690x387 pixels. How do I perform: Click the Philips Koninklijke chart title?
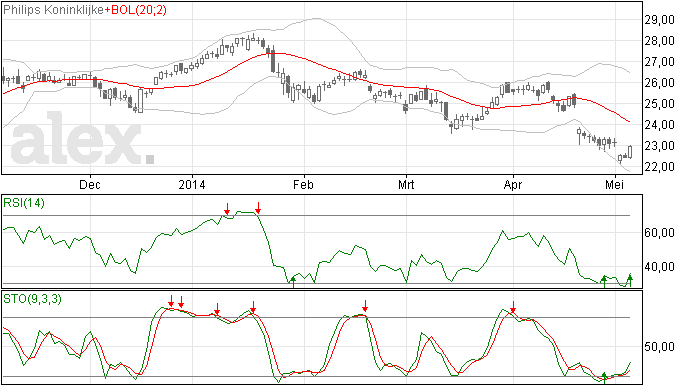(54, 10)
